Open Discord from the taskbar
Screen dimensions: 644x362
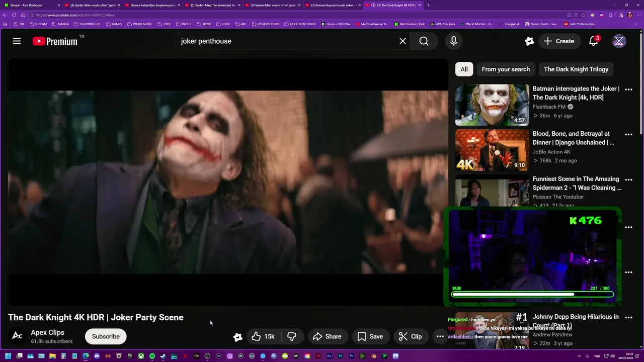97,356
